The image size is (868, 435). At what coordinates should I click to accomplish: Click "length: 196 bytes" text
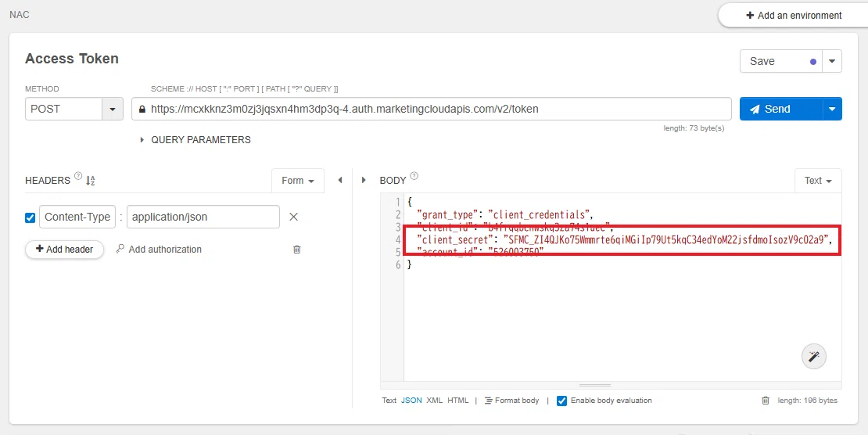(808, 400)
